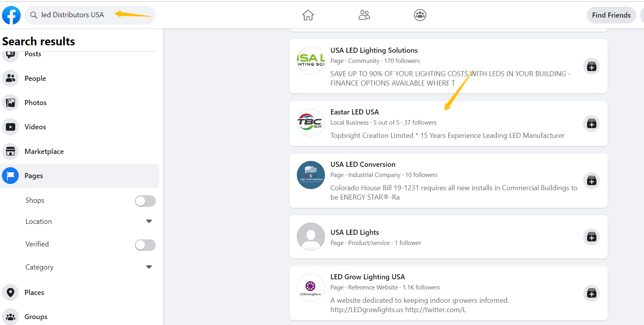Select Posts search filter
Image resolution: width=644 pixels, height=325 pixels.
[x=80, y=56]
